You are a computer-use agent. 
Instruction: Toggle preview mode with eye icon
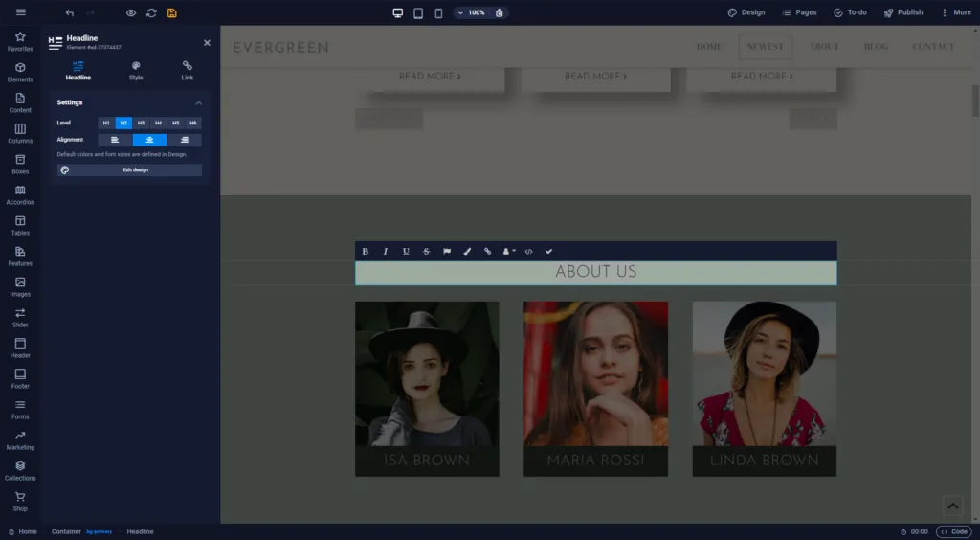(x=130, y=12)
